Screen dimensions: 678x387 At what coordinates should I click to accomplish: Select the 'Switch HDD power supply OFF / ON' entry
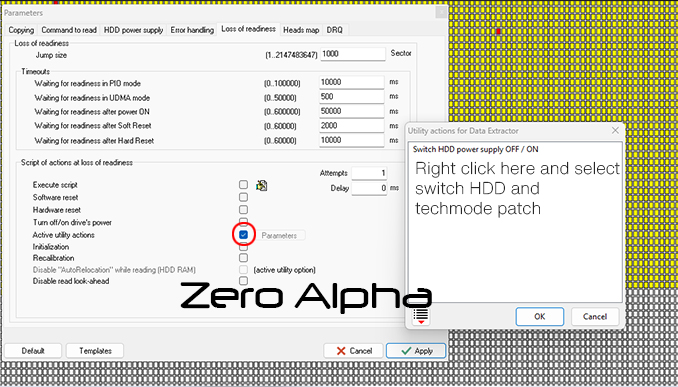(x=476, y=149)
